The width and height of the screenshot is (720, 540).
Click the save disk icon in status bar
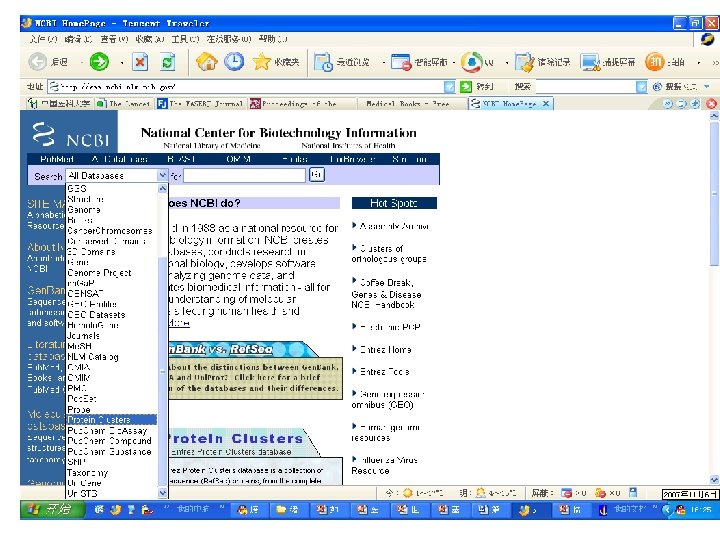pyautogui.click(x=633, y=492)
